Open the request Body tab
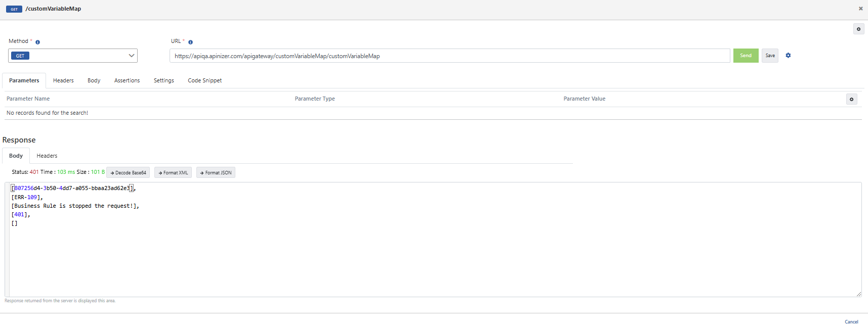 (94, 81)
